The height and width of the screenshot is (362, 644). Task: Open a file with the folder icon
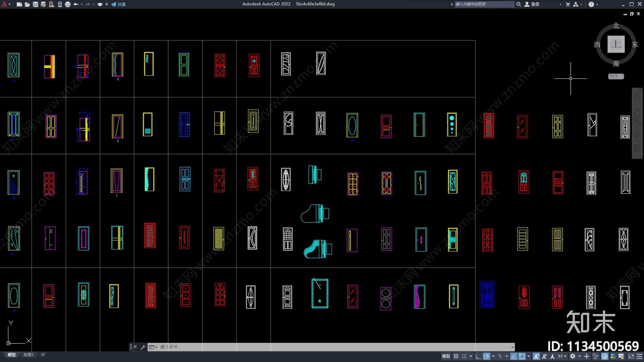tap(27, 4)
